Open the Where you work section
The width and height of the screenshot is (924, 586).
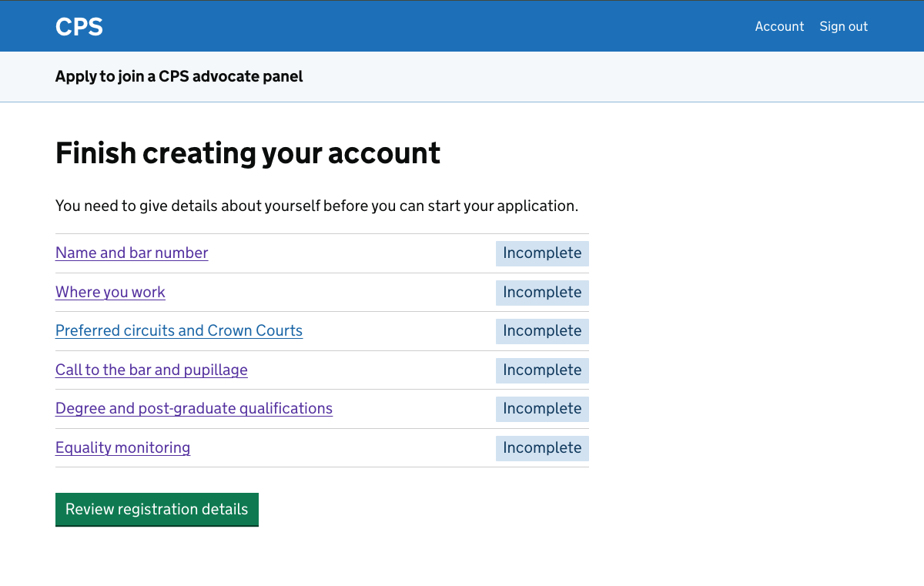pyautogui.click(x=110, y=292)
